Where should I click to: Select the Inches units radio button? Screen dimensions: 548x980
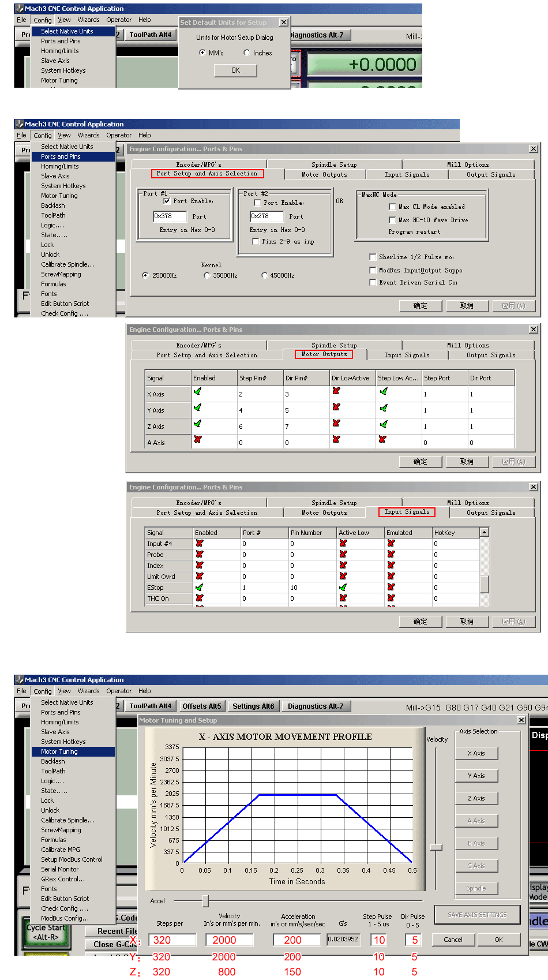247,53
